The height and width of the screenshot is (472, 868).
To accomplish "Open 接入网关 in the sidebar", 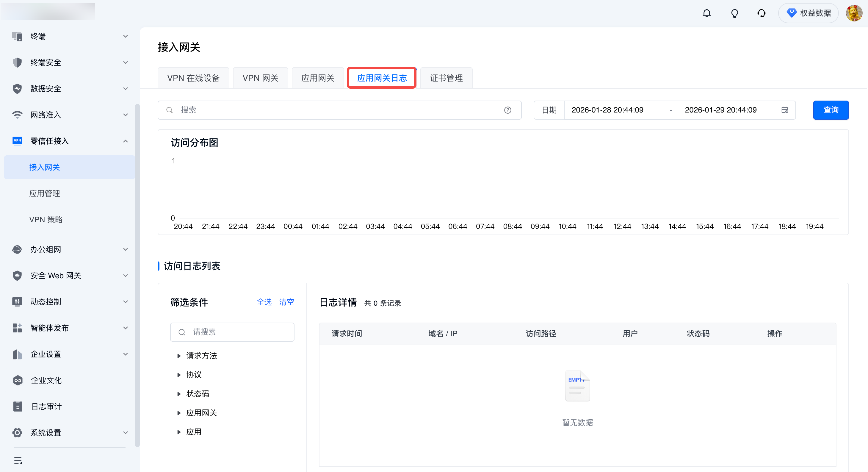I will tap(69, 167).
